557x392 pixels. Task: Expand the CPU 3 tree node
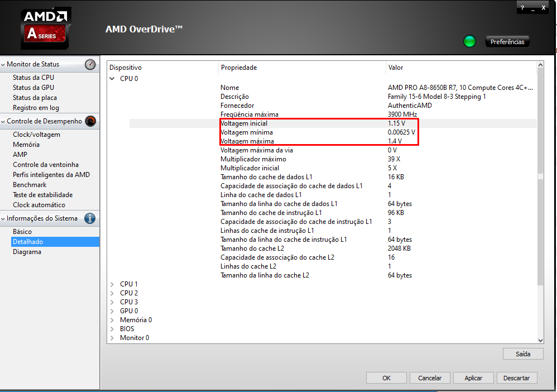point(112,302)
